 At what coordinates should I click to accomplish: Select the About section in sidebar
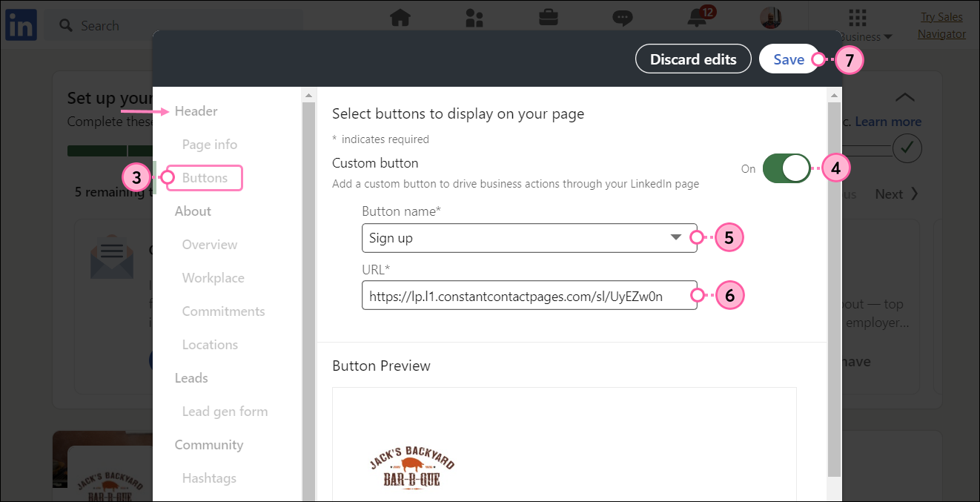pos(193,211)
